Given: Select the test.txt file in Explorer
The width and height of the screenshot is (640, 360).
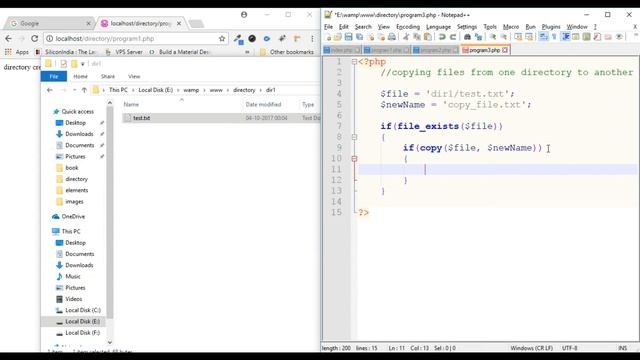Looking at the screenshot, I should pos(220,118).
